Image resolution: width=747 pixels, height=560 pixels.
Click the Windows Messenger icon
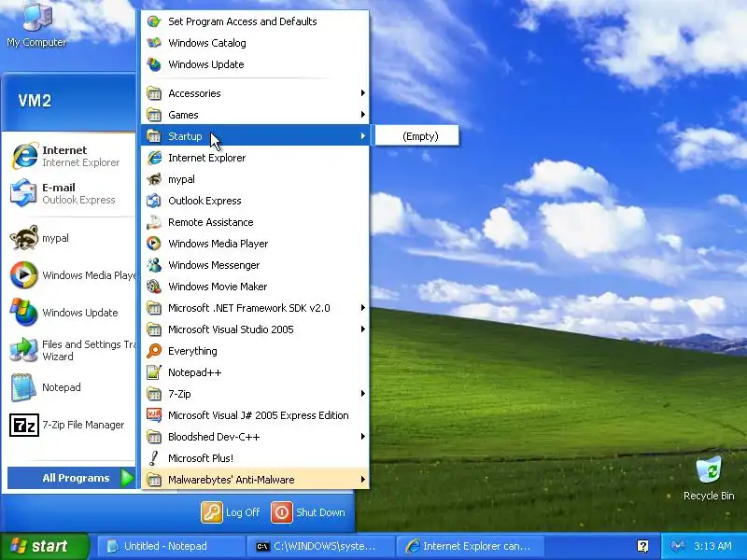154,265
